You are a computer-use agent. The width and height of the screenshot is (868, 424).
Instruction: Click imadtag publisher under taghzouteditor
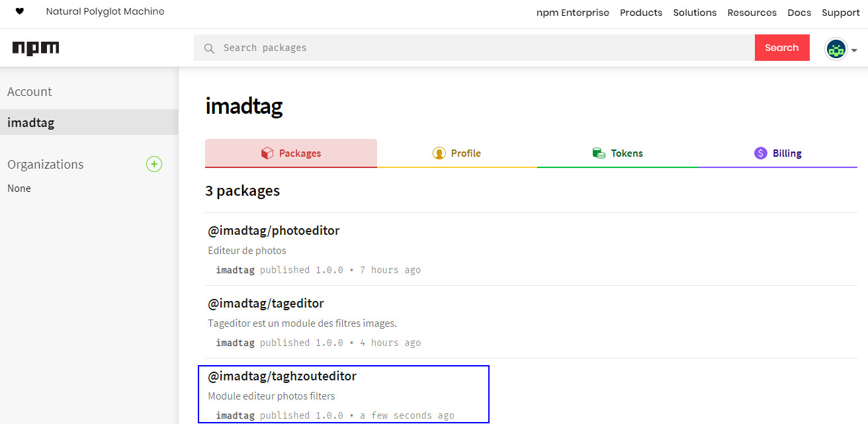coord(235,415)
